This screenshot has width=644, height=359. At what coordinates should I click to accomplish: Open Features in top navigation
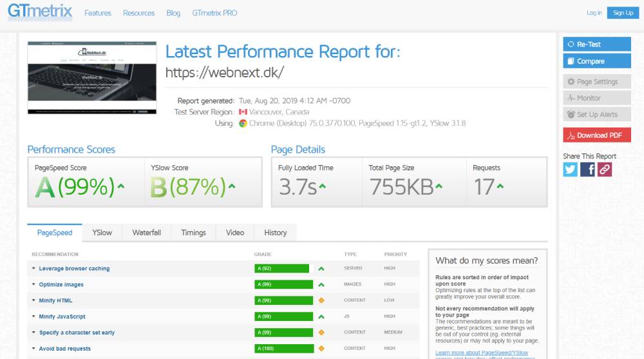tap(98, 13)
